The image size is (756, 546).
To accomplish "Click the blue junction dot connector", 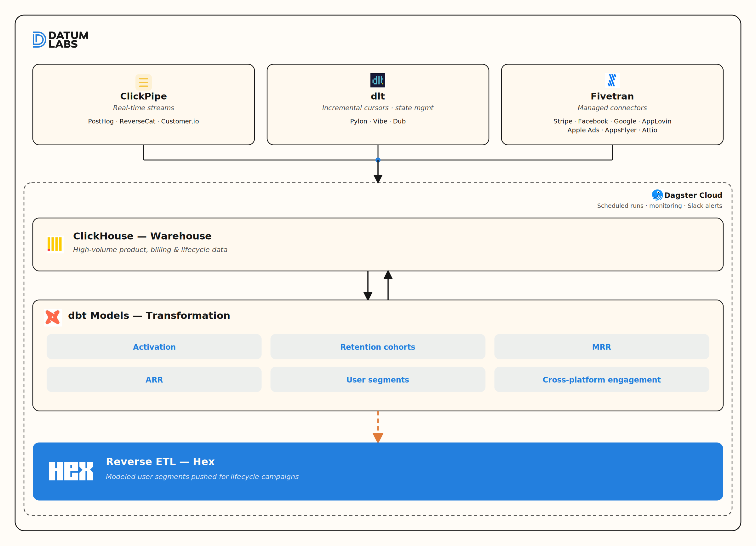I will pyautogui.click(x=378, y=160).
